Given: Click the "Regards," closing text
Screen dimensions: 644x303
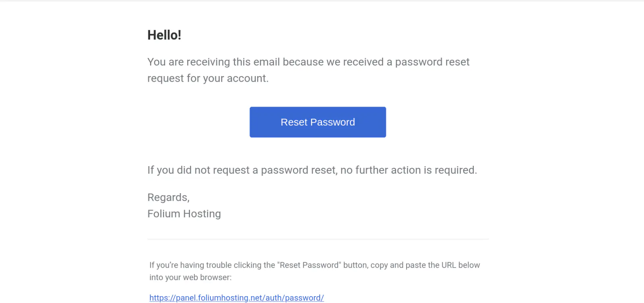Looking at the screenshot, I should pyautogui.click(x=168, y=198).
